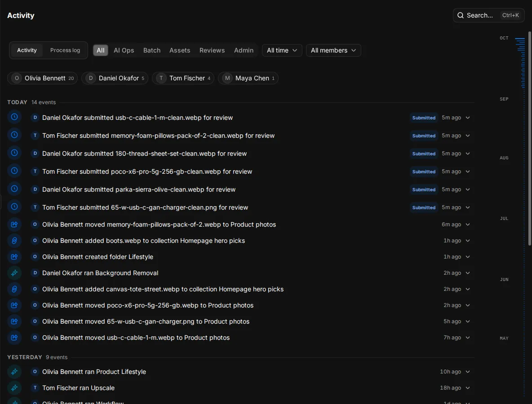The image size is (532, 404).
Task: Jump to JUN on the timeline
Action: click(504, 280)
